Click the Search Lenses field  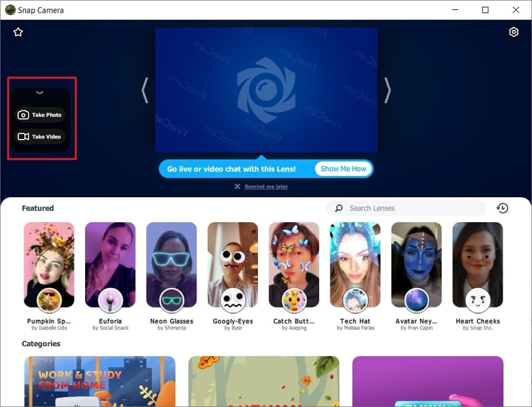pyautogui.click(x=406, y=208)
